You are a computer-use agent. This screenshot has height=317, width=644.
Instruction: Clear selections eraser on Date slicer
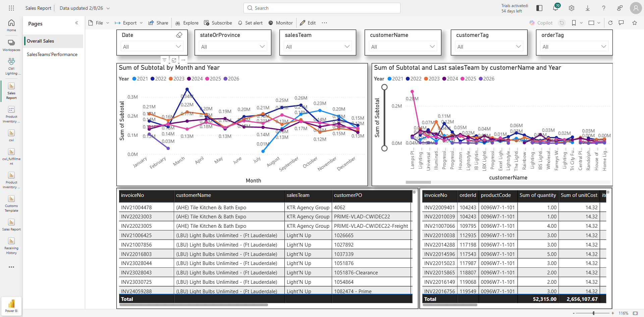[x=179, y=35]
